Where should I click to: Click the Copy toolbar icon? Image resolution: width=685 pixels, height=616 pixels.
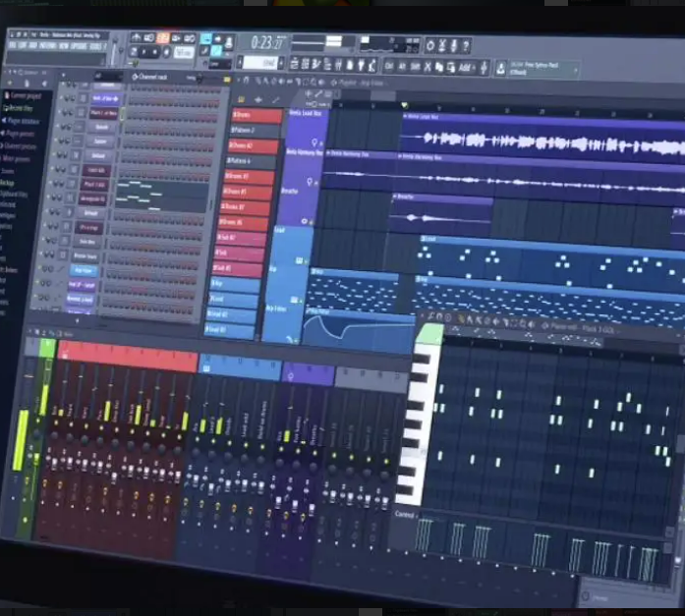(439, 67)
